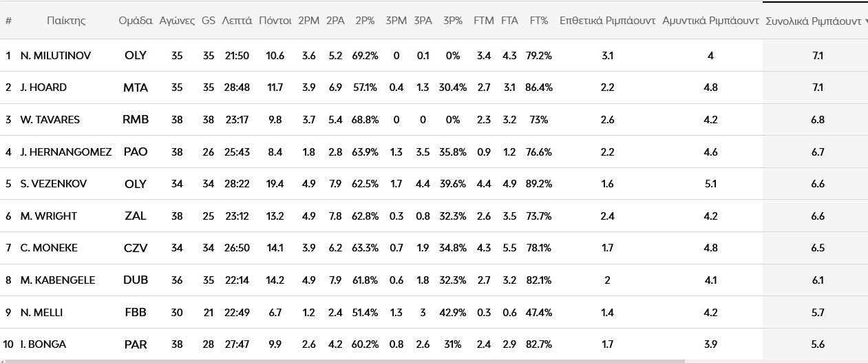
Task: Select the Παίκτης column header
Action: click(x=66, y=21)
